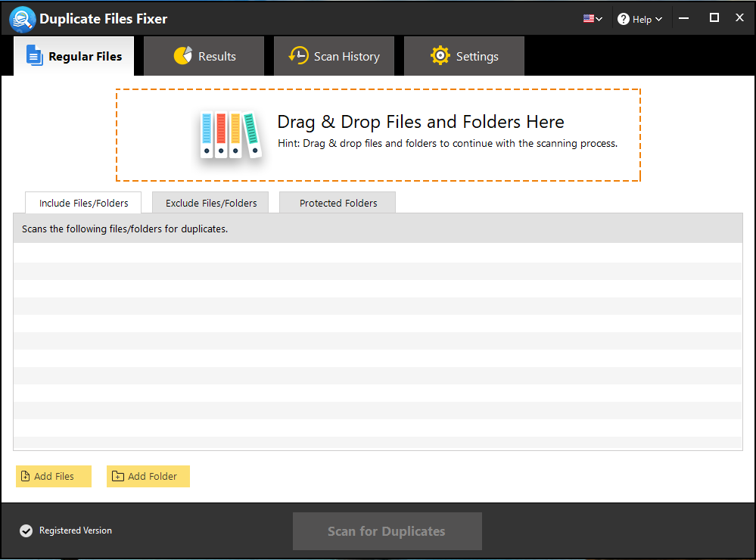Open Settings via the gear icon

(x=440, y=55)
